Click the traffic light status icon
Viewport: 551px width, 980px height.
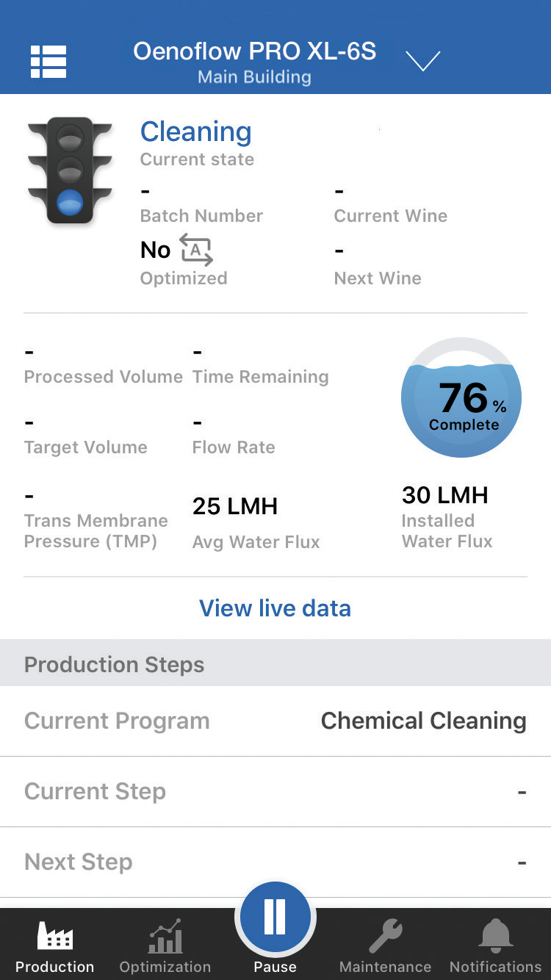pyautogui.click(x=70, y=170)
